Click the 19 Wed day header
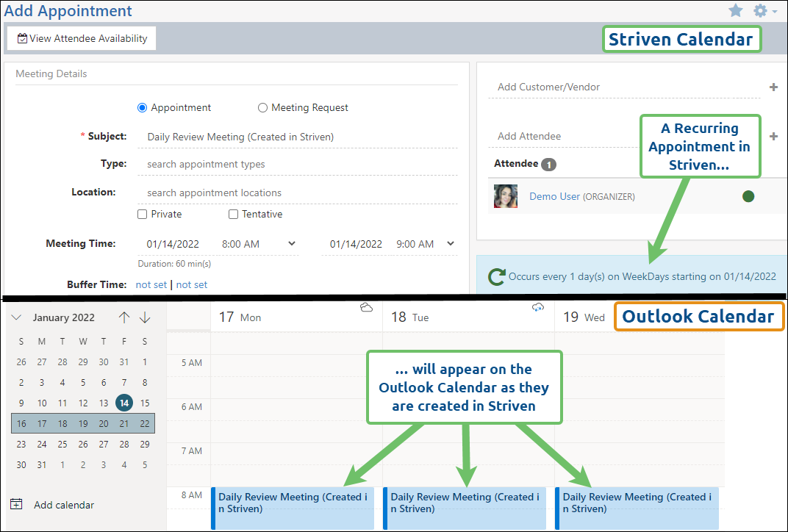788x532 pixels. 584,317
